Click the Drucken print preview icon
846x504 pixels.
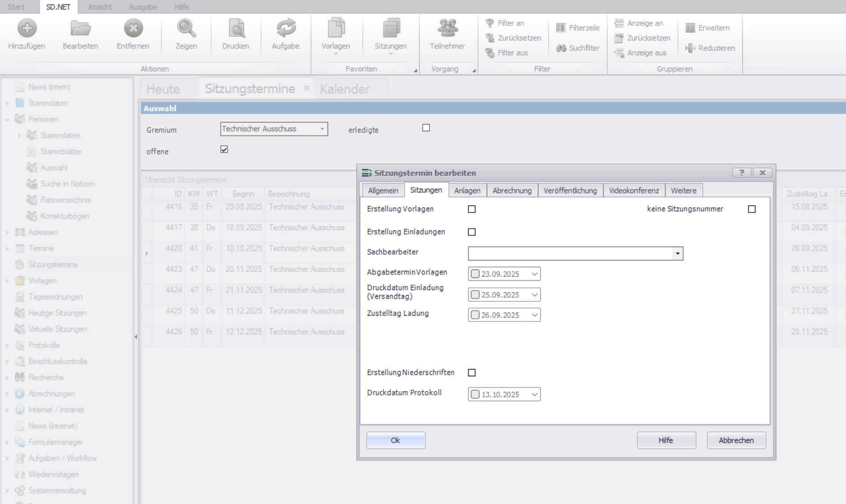click(236, 29)
